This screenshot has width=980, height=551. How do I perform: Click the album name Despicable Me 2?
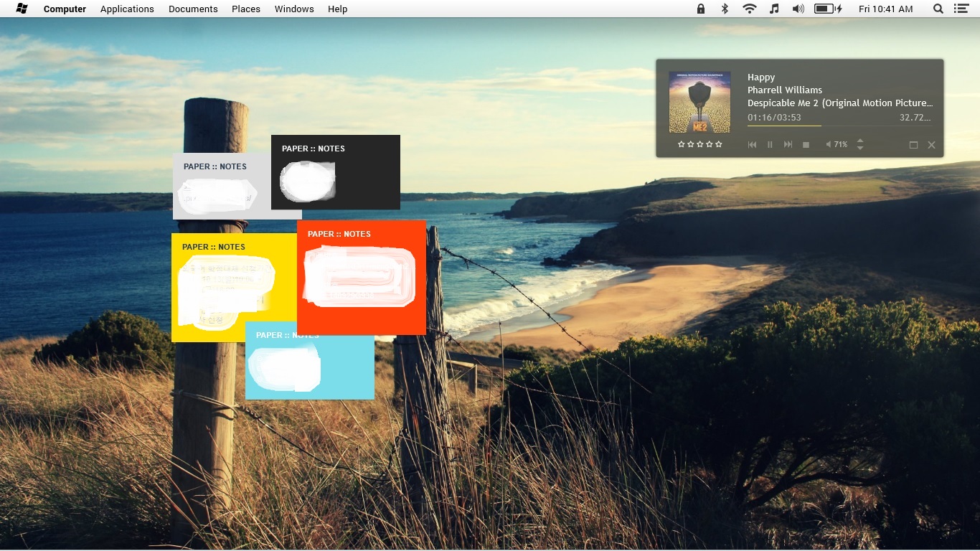(x=840, y=103)
